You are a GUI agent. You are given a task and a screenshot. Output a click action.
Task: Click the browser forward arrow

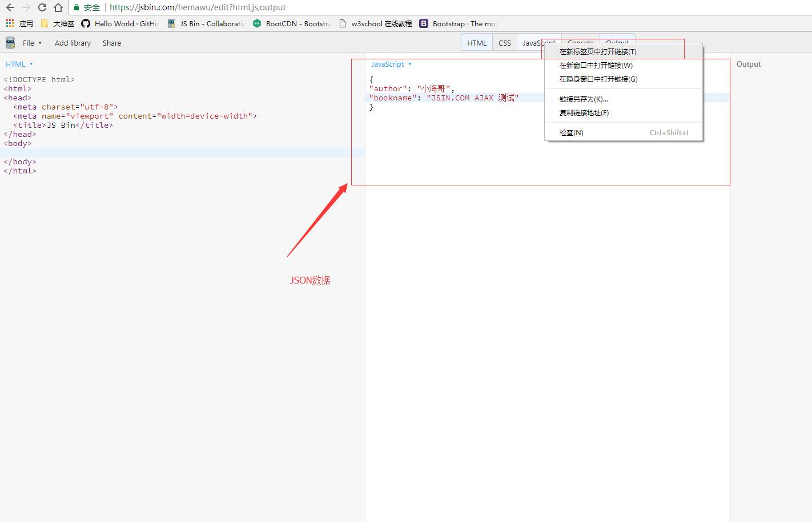pos(26,7)
